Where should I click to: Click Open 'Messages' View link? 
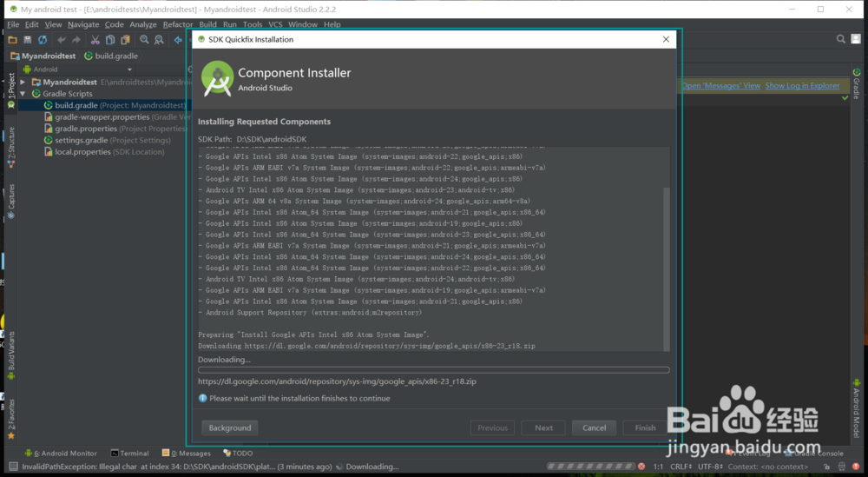click(x=720, y=85)
